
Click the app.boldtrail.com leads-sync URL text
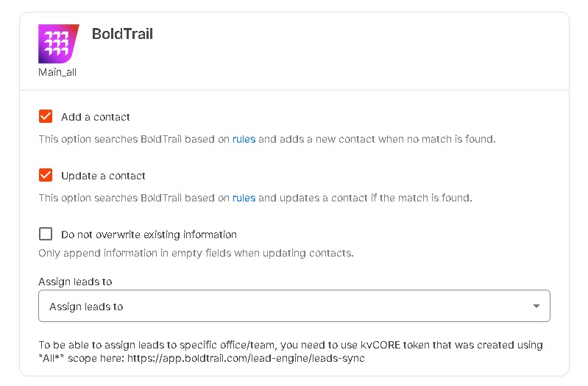coord(246,358)
